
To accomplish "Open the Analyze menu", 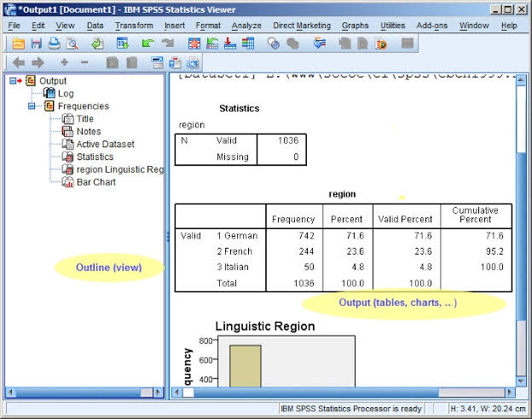I will point(246,26).
